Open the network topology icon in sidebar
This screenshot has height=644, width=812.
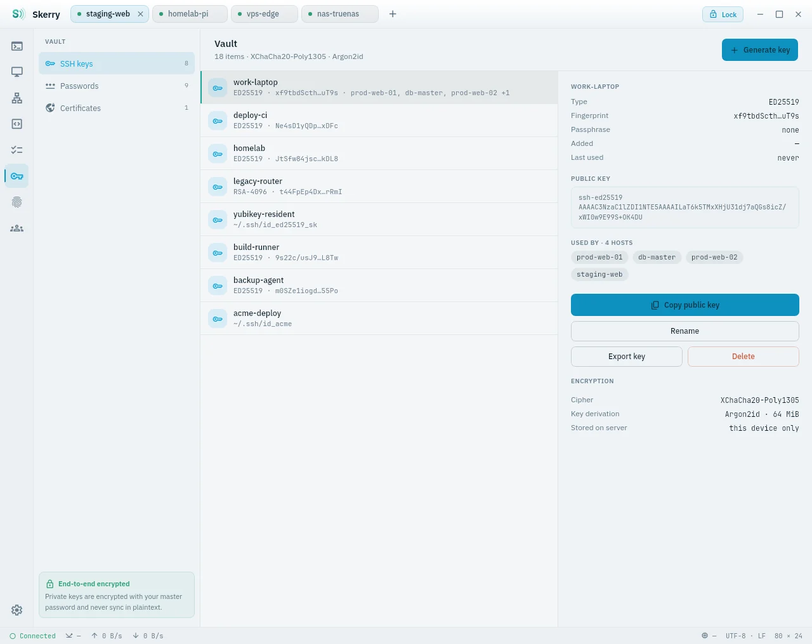tap(17, 98)
